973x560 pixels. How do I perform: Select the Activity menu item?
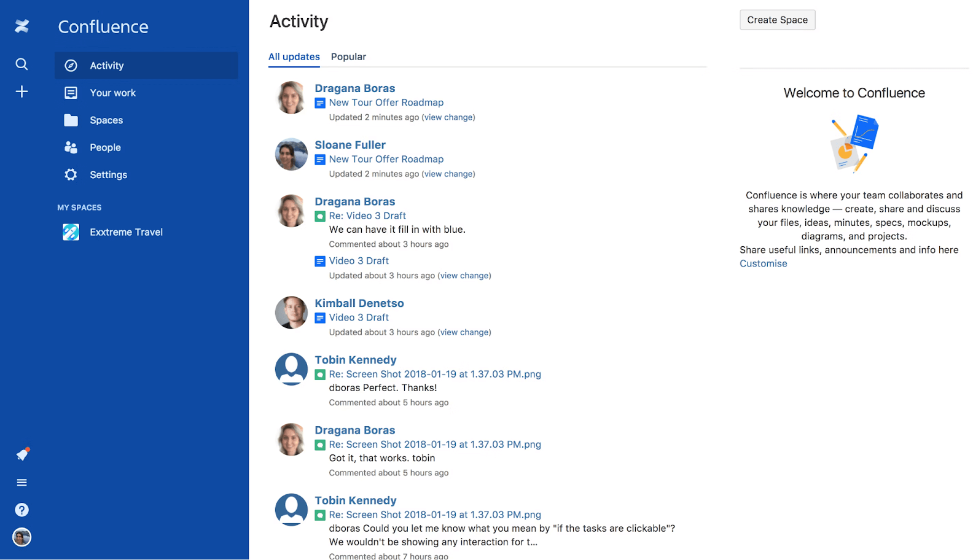(x=146, y=66)
